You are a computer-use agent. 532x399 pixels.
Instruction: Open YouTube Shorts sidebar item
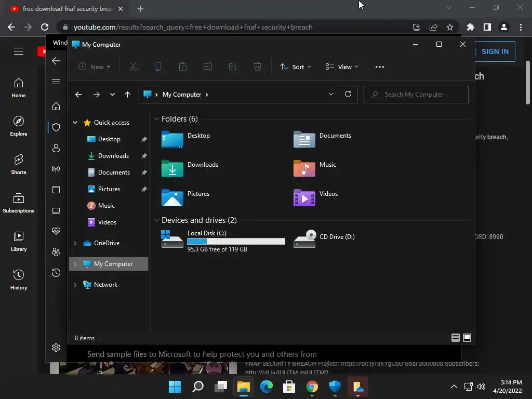click(x=19, y=165)
